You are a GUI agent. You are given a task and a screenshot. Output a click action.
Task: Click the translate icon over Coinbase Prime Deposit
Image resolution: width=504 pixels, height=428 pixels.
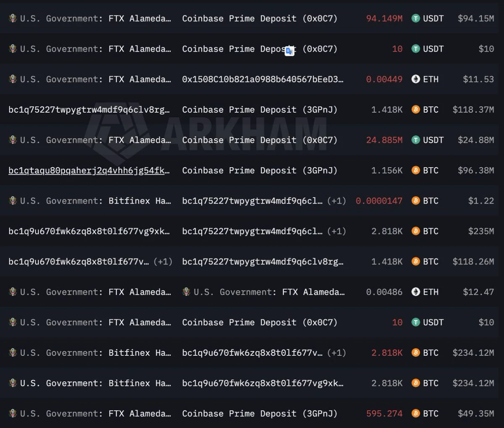[289, 51]
